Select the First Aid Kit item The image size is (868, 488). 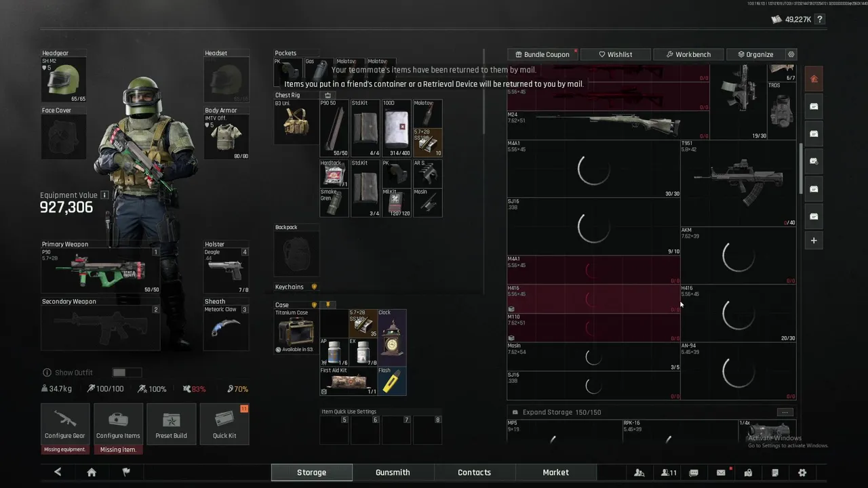[349, 381]
